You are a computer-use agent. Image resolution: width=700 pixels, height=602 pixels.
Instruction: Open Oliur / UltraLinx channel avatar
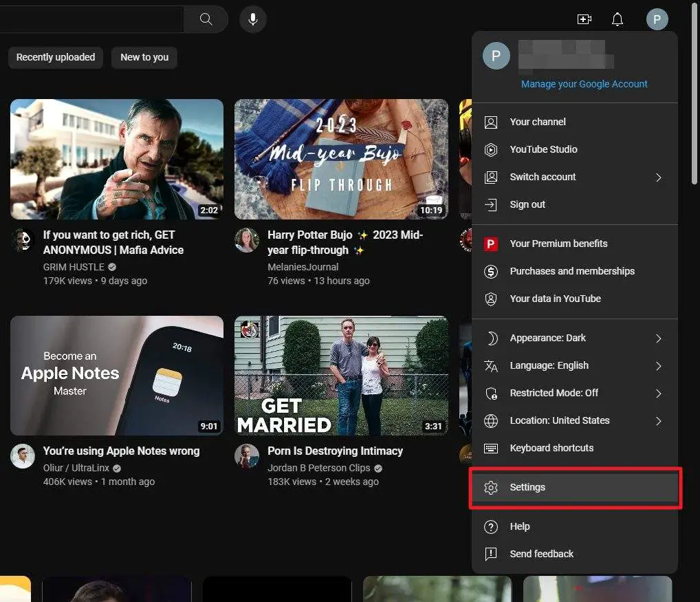coord(23,456)
